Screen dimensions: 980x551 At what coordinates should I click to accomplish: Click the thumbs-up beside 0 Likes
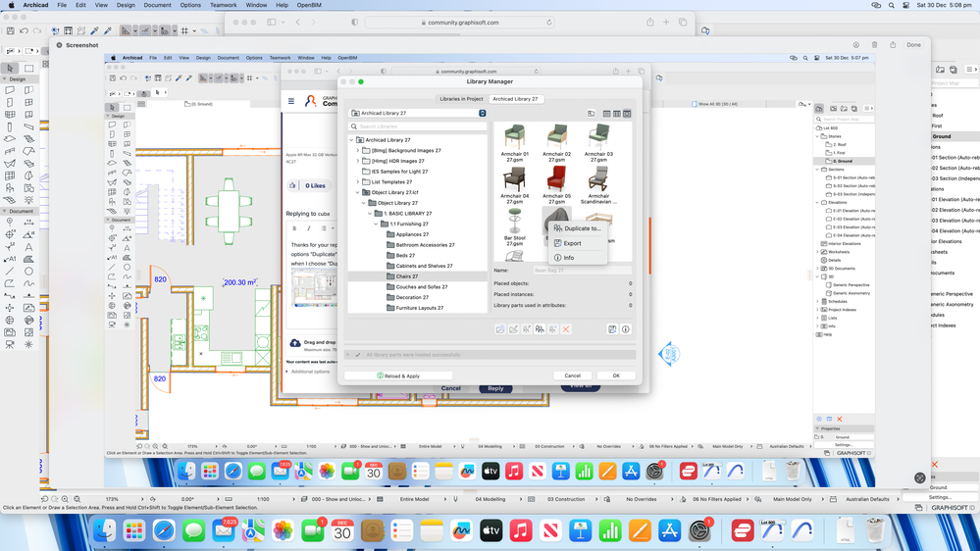pyautogui.click(x=292, y=185)
